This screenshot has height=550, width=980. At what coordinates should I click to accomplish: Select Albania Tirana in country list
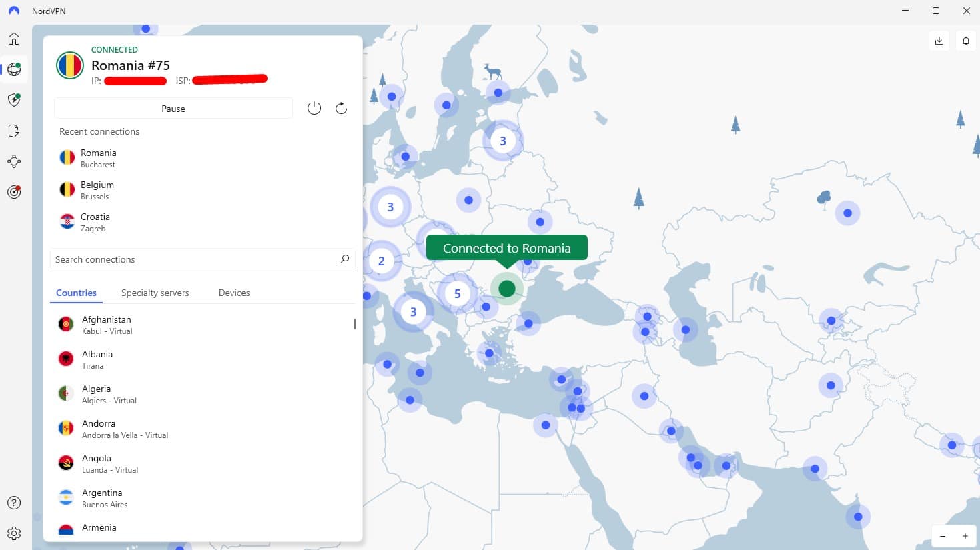[97, 359]
